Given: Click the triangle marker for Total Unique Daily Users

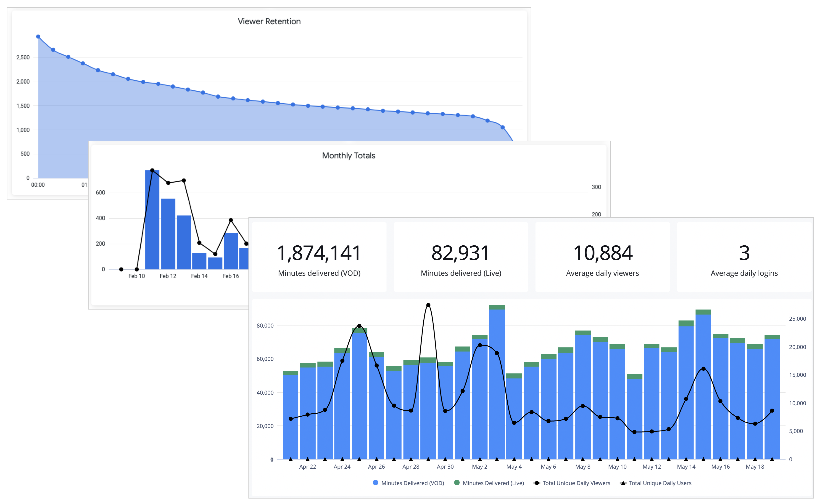Looking at the screenshot, I should coord(623,483).
